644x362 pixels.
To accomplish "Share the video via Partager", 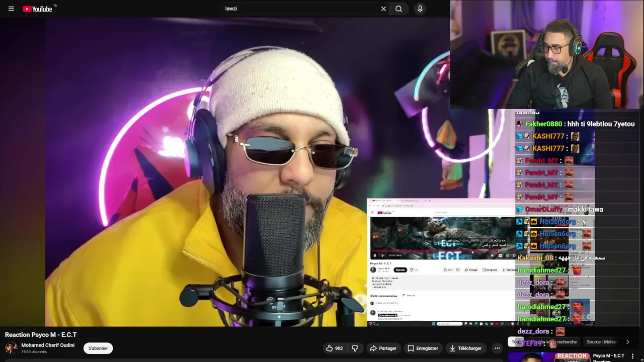I will [383, 348].
